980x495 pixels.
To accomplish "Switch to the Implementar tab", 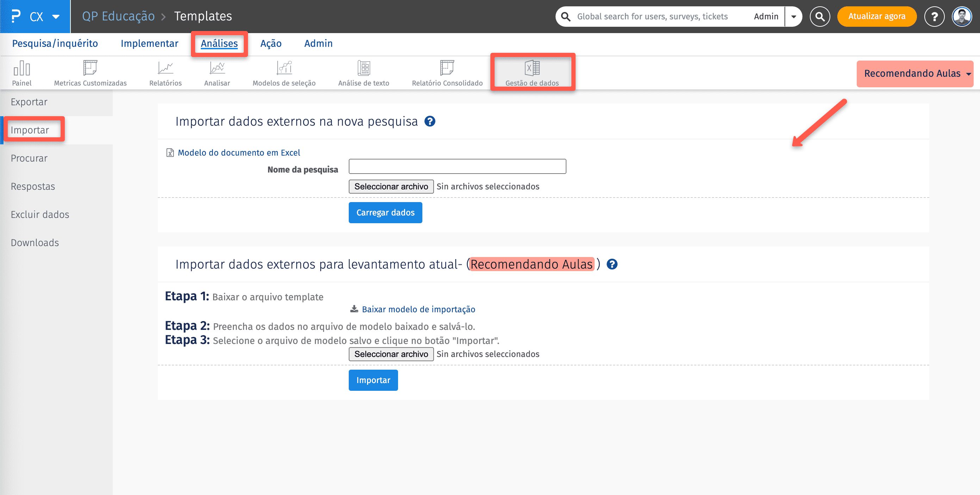I will (149, 43).
